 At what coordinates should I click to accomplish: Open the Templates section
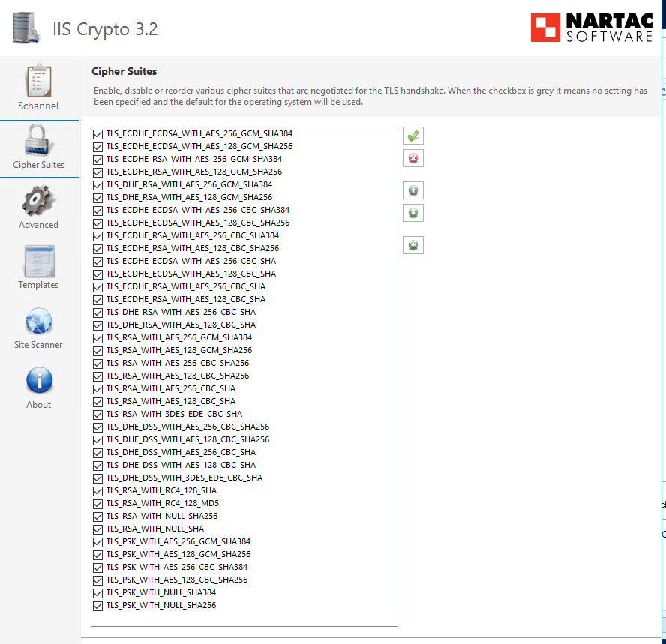[x=38, y=268]
